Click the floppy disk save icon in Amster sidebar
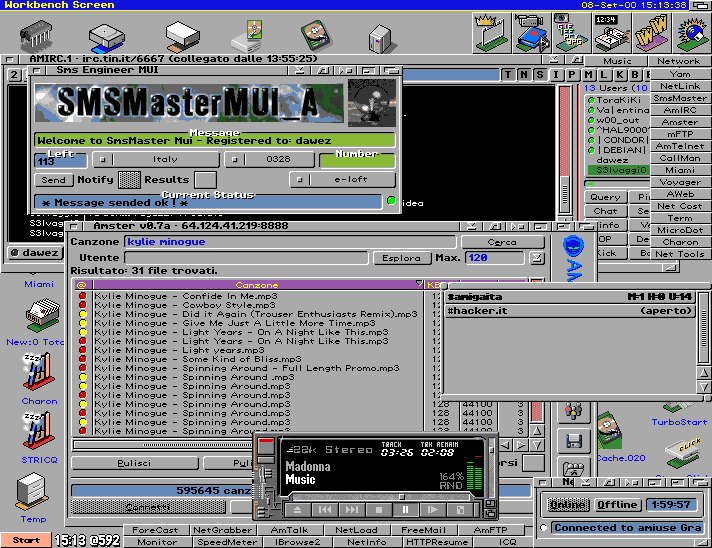 [574, 441]
